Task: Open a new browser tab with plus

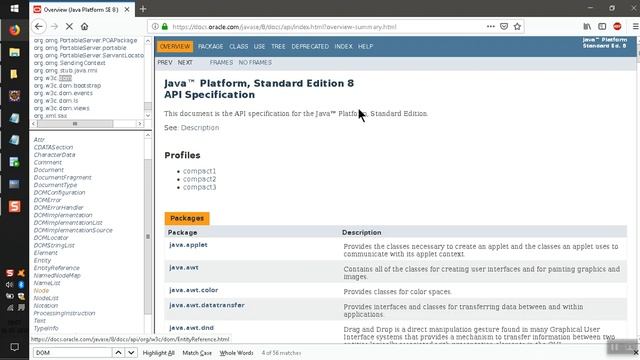Action: pyautogui.click(x=143, y=9)
